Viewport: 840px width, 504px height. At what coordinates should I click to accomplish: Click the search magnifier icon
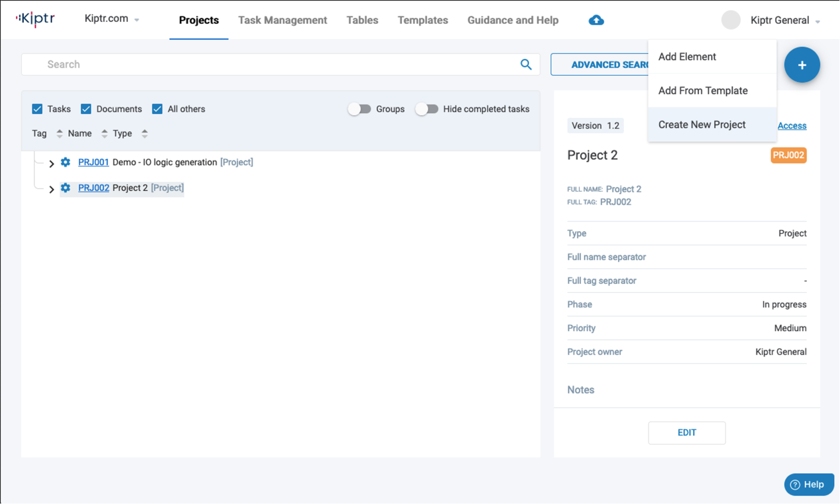coord(525,64)
